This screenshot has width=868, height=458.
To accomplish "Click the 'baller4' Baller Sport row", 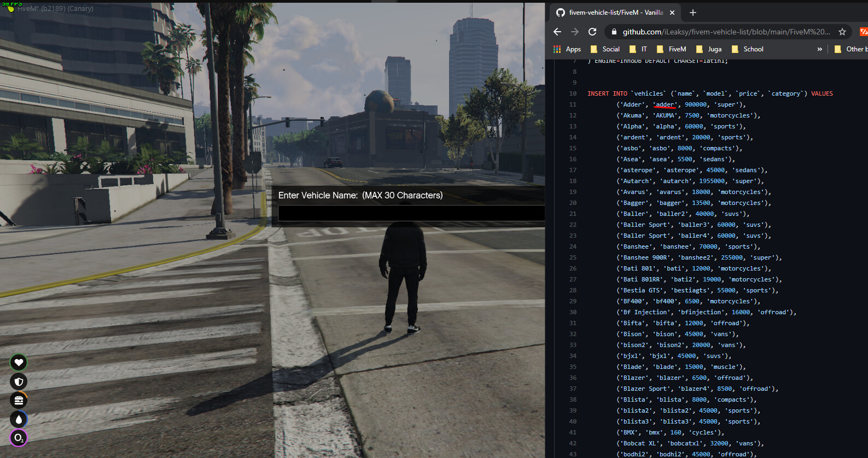I will (x=694, y=236).
